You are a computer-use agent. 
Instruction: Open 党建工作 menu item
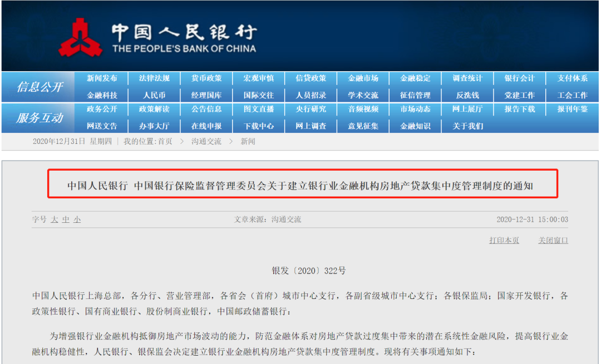(520, 95)
